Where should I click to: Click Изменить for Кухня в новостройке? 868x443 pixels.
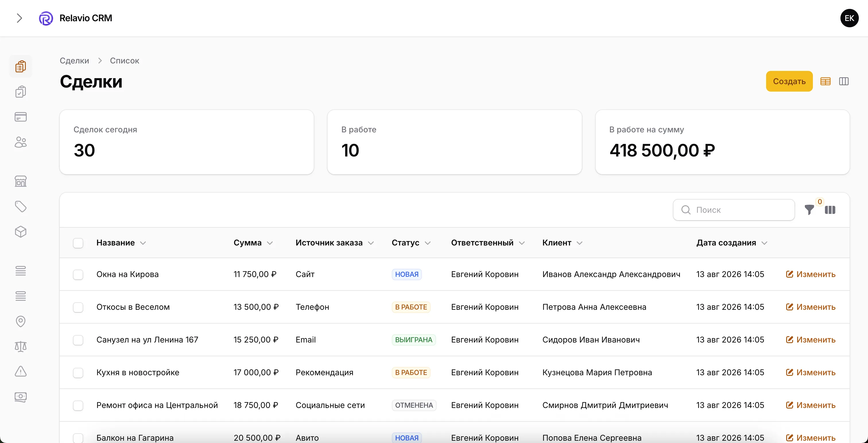810,372
